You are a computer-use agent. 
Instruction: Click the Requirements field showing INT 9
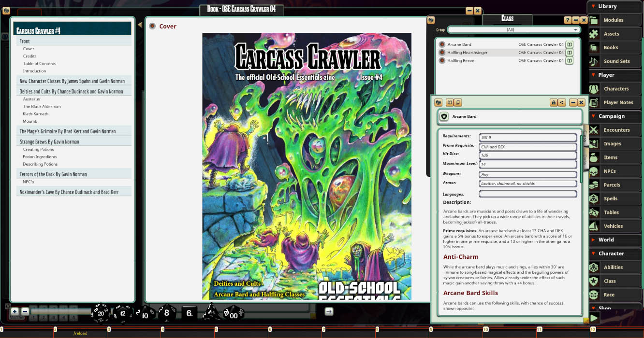[x=528, y=138]
